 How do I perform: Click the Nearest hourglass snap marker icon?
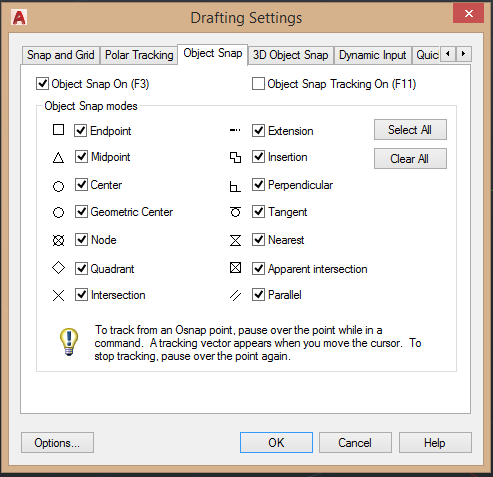pyautogui.click(x=235, y=240)
